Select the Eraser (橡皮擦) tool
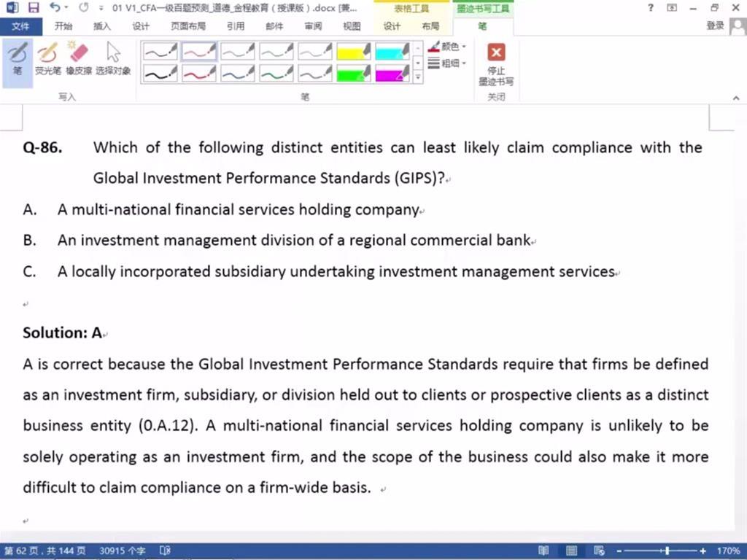The height and width of the screenshot is (560, 747). click(x=79, y=60)
